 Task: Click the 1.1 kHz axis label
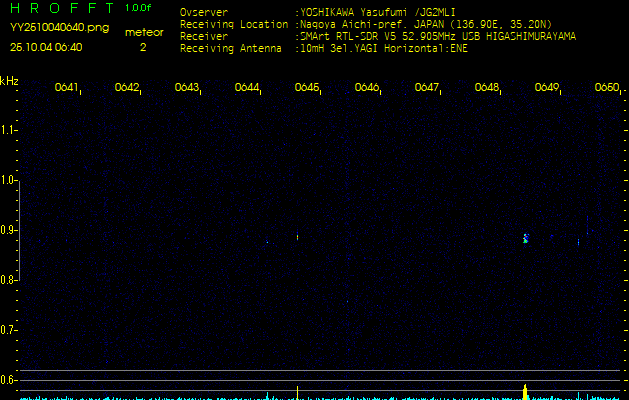8,130
